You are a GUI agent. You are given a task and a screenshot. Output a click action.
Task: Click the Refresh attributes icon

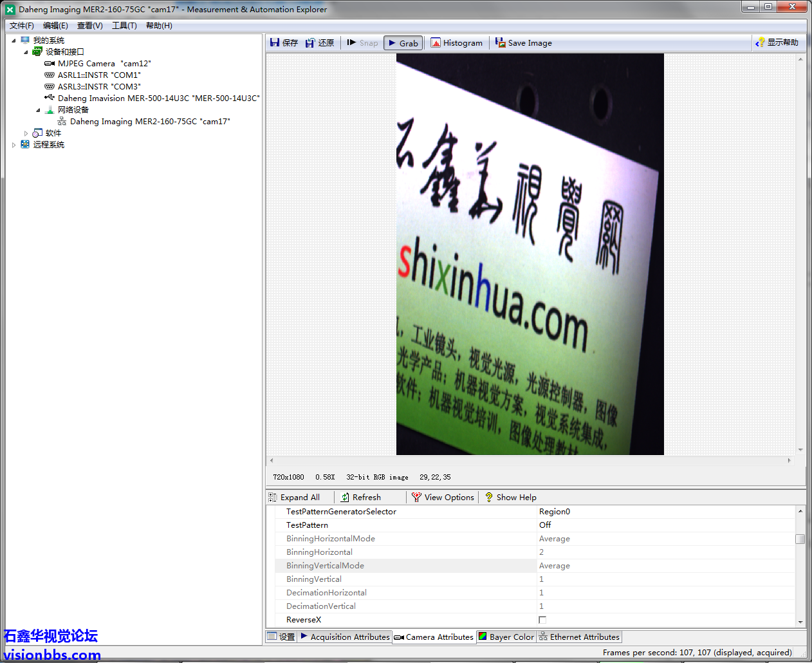346,498
